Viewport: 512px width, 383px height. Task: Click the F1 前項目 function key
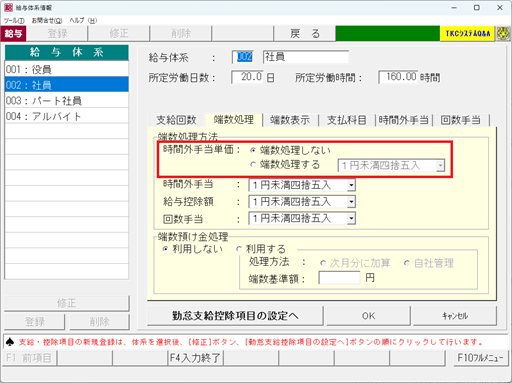(x=29, y=358)
